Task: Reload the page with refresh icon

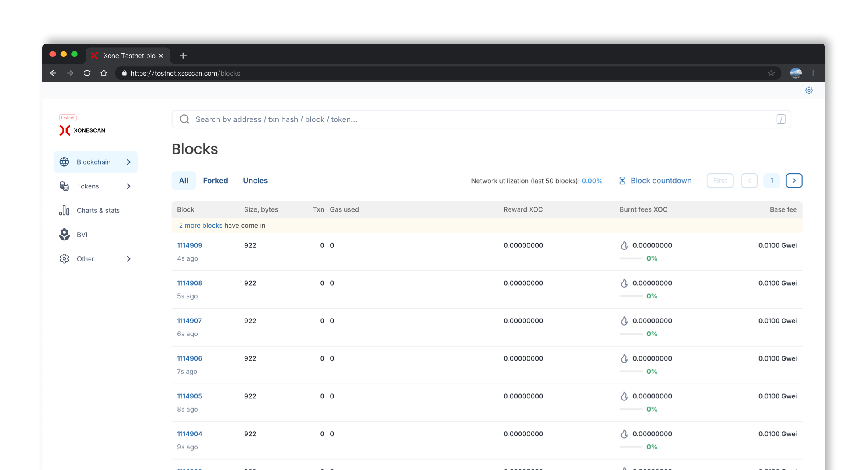Action: [87, 73]
